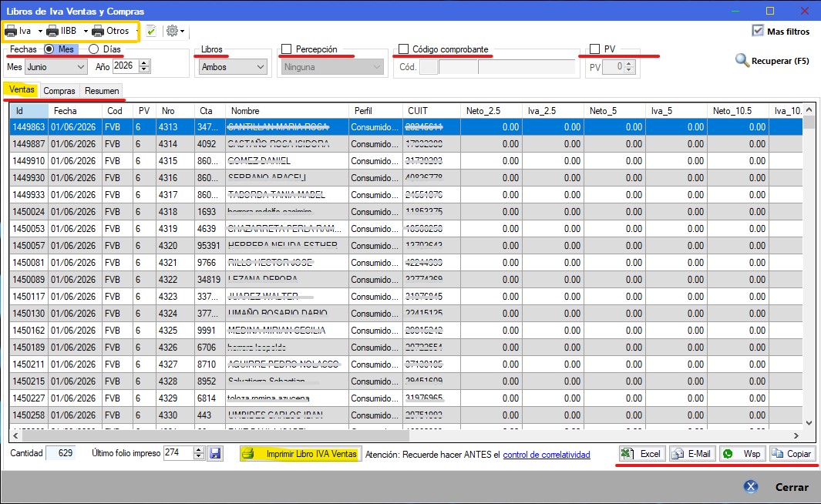
Task: Click the Año field showing 2026
Action: pos(126,66)
